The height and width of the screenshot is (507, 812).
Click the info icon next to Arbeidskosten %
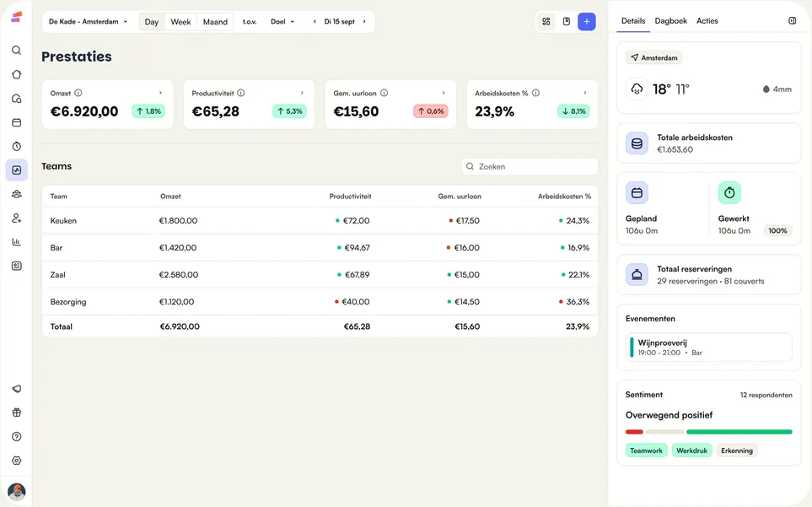[x=536, y=93]
